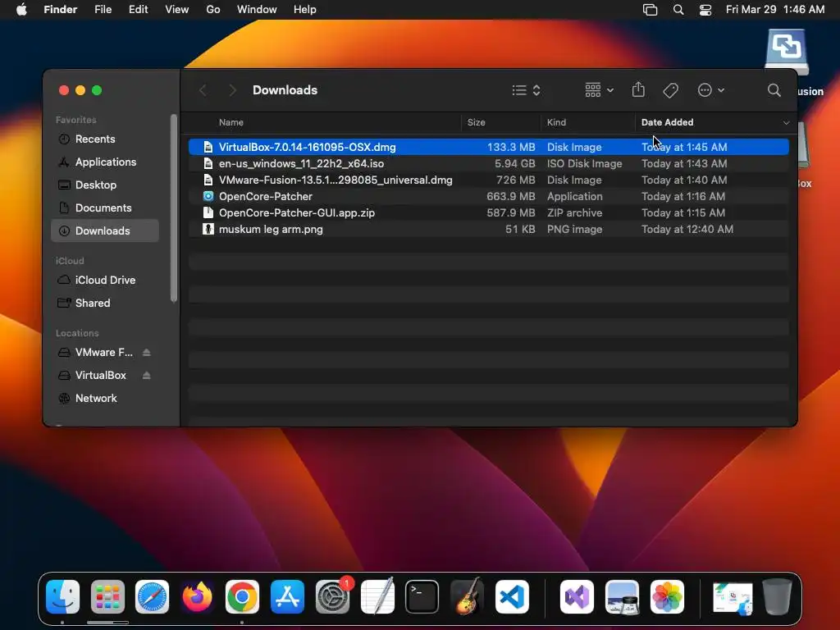Go forward in Finder history
Image resolution: width=840 pixels, height=630 pixels.
pos(232,90)
